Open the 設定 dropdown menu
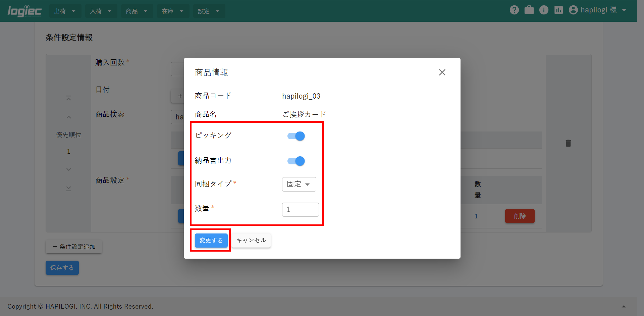644x316 pixels. click(x=208, y=11)
